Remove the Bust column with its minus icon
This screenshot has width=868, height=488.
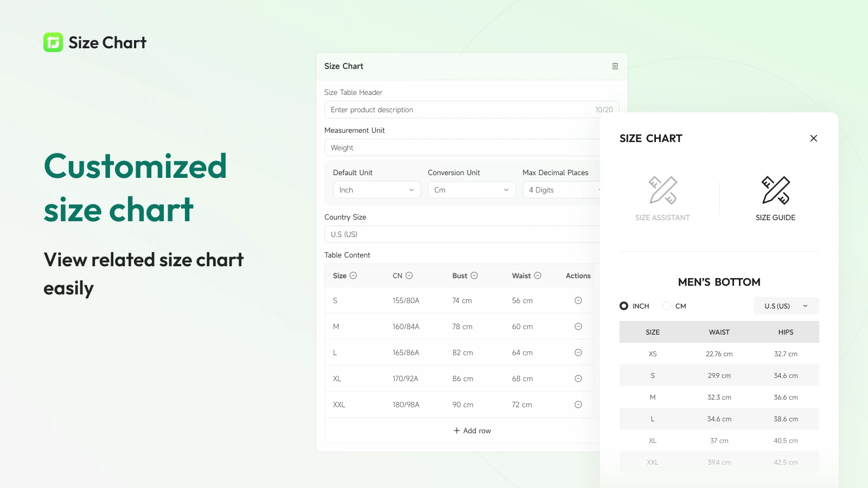[474, 275]
